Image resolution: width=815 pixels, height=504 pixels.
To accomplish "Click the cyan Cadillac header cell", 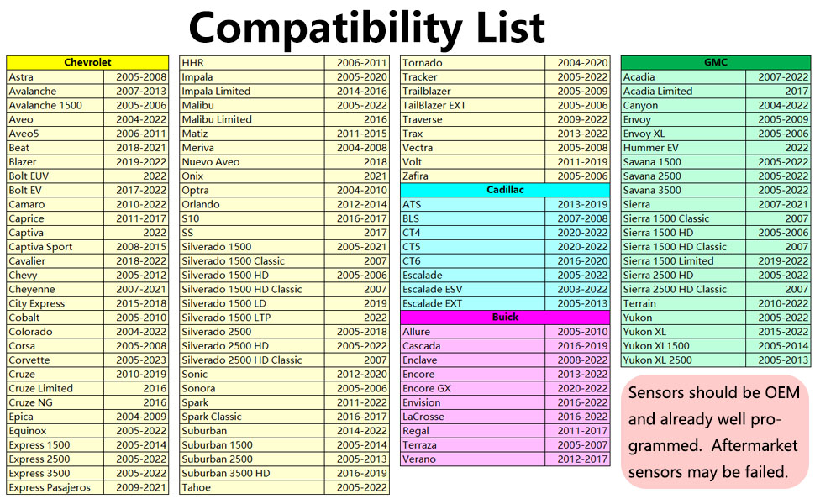I will coord(505,190).
